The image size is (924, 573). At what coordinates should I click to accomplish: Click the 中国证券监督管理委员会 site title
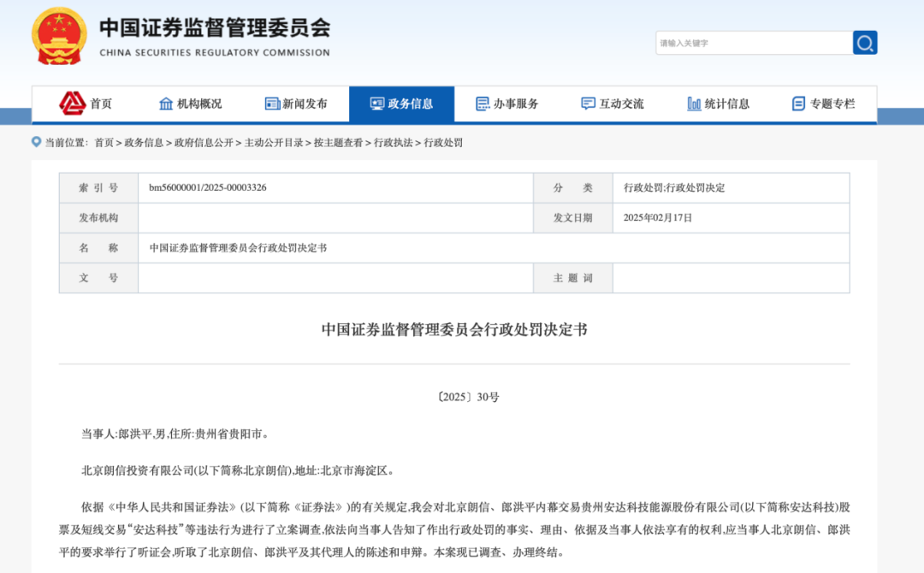click(215, 28)
